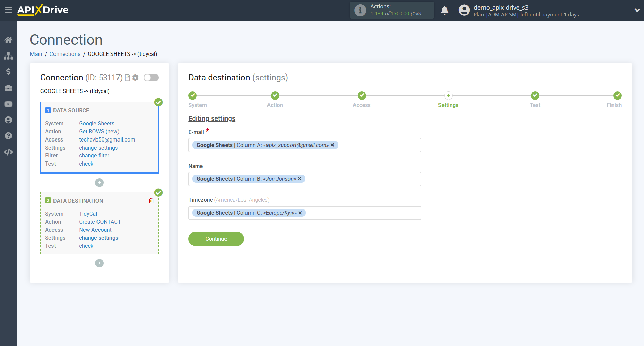Click the plus between source and destination
This screenshot has width=644, height=346.
coord(99,182)
